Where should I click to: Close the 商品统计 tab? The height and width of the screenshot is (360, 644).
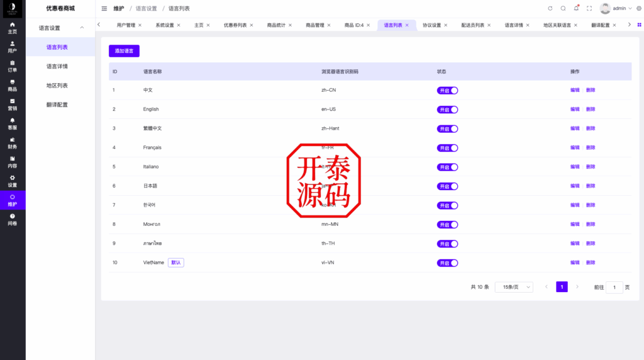290,25
